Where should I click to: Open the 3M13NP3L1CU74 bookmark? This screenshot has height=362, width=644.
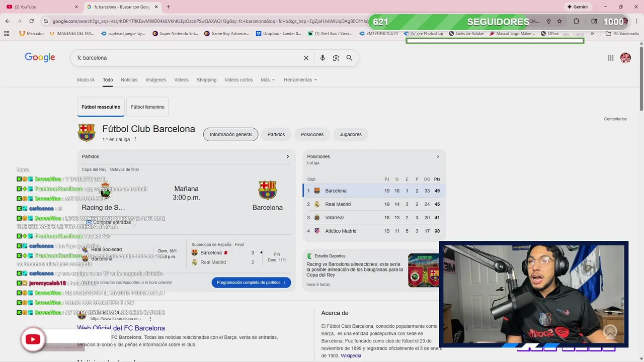point(379,34)
